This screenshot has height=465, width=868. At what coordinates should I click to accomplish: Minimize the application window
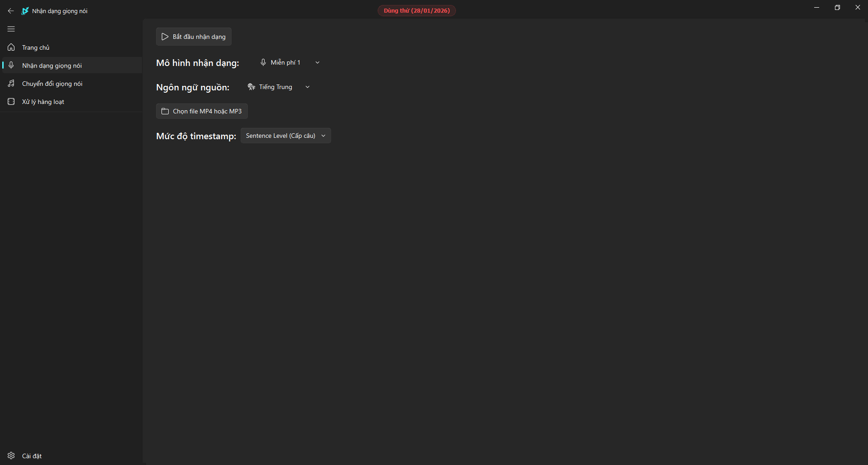click(816, 7)
